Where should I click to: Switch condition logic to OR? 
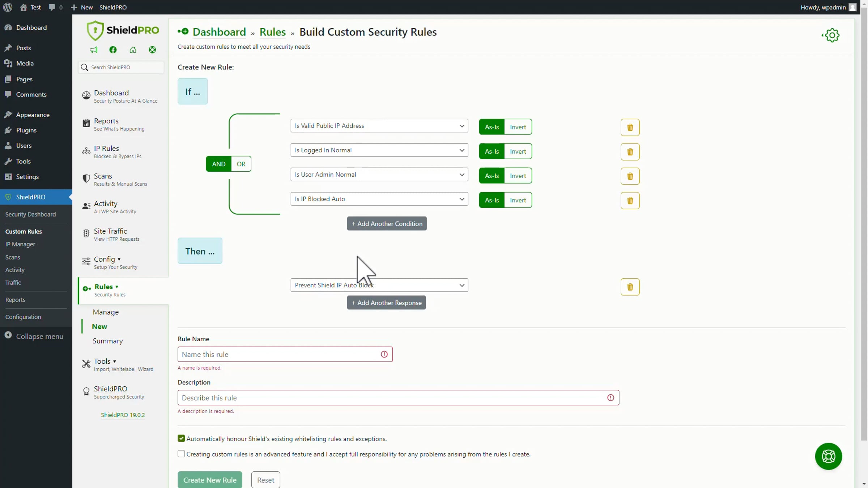coord(241,164)
